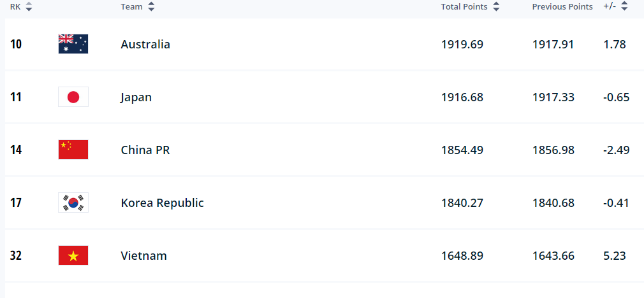Viewport: 644px width, 298px height.
Task: Open the Australia team link
Action: click(145, 45)
